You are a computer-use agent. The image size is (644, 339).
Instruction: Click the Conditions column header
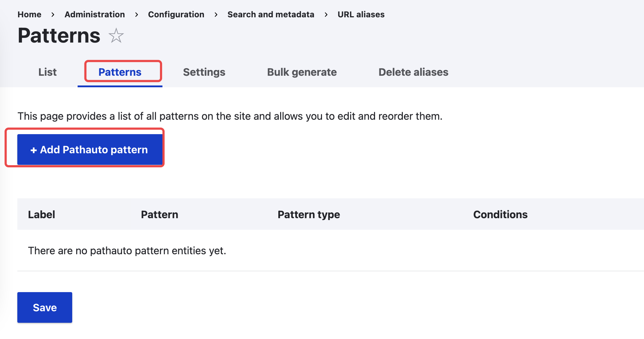pos(500,215)
